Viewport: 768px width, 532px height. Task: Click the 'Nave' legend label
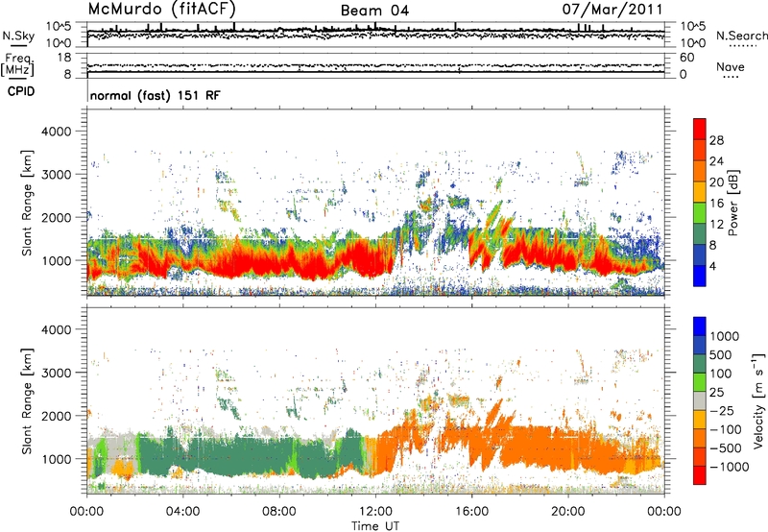(x=731, y=66)
